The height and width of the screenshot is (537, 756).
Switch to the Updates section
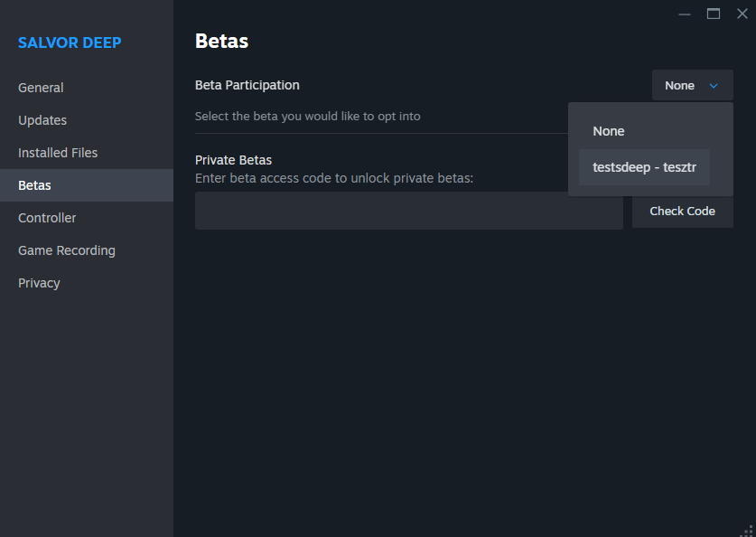click(x=42, y=120)
